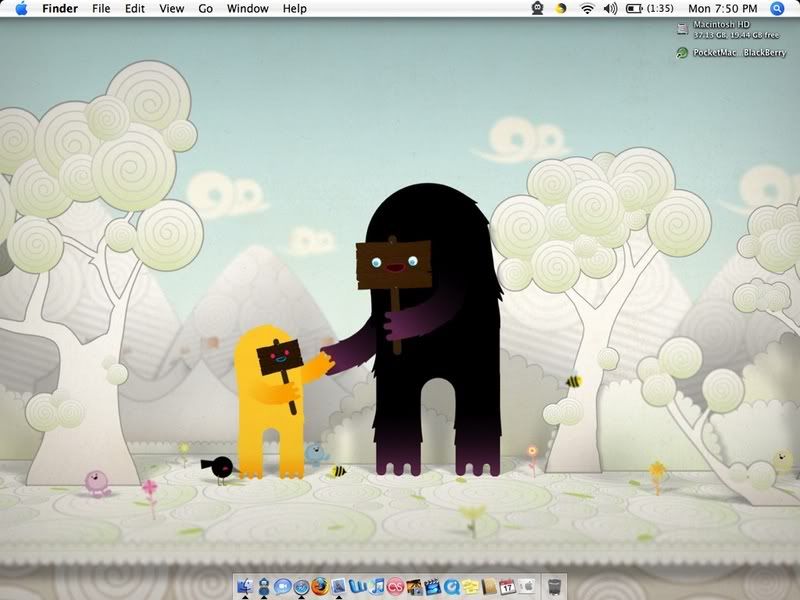The width and height of the screenshot is (800, 600).
Task: Open Finder from the dock
Action: pos(245,587)
